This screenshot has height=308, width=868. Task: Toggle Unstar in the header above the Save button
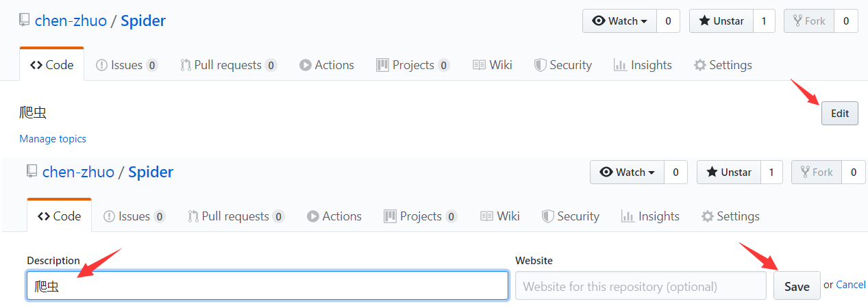pyautogui.click(x=729, y=172)
